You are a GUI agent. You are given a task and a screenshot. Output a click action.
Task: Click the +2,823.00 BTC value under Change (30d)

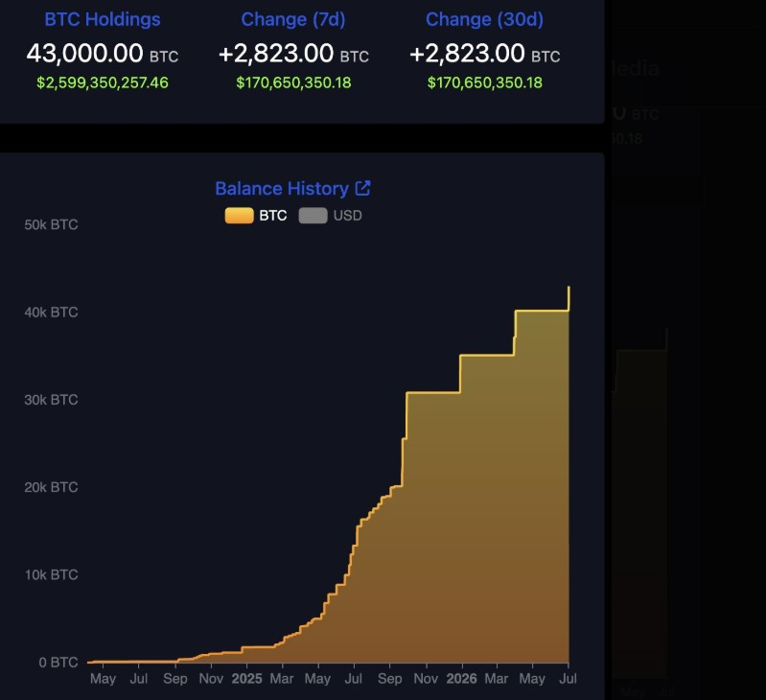pos(484,54)
